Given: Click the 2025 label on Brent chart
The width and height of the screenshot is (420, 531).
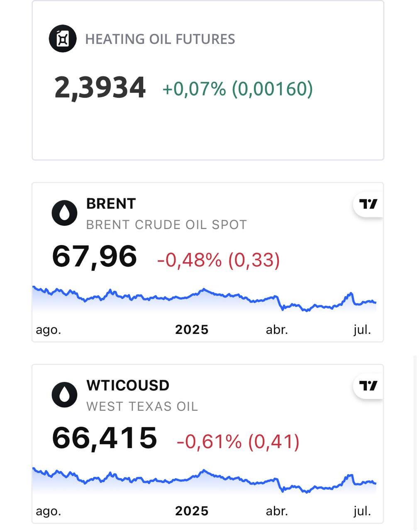Looking at the screenshot, I should point(192,330).
